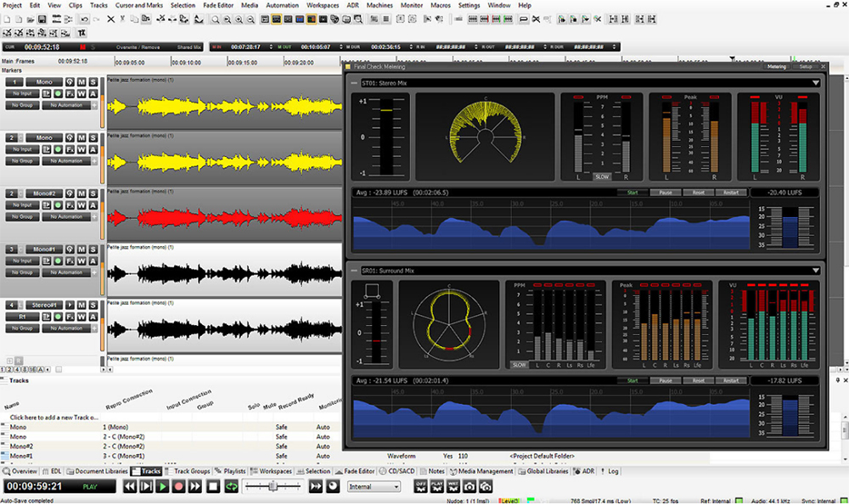Viewport: 849px width, 504px height.
Task: Mute track 1 Mono
Action: (82, 81)
